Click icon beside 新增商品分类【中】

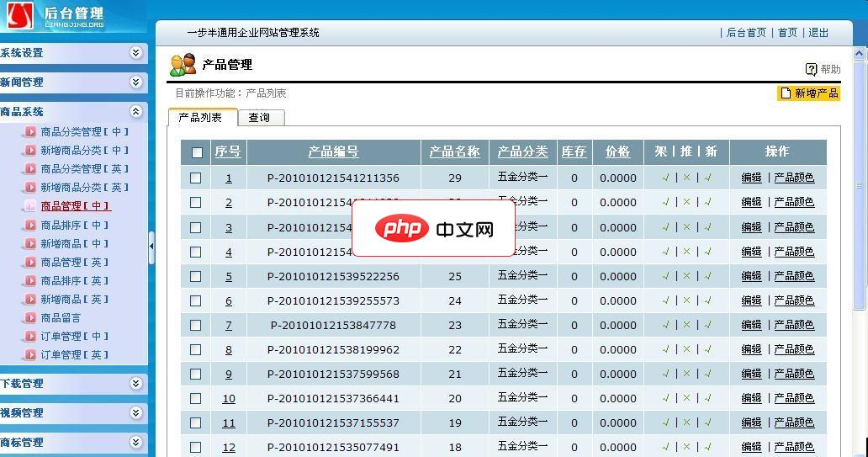coord(30,150)
